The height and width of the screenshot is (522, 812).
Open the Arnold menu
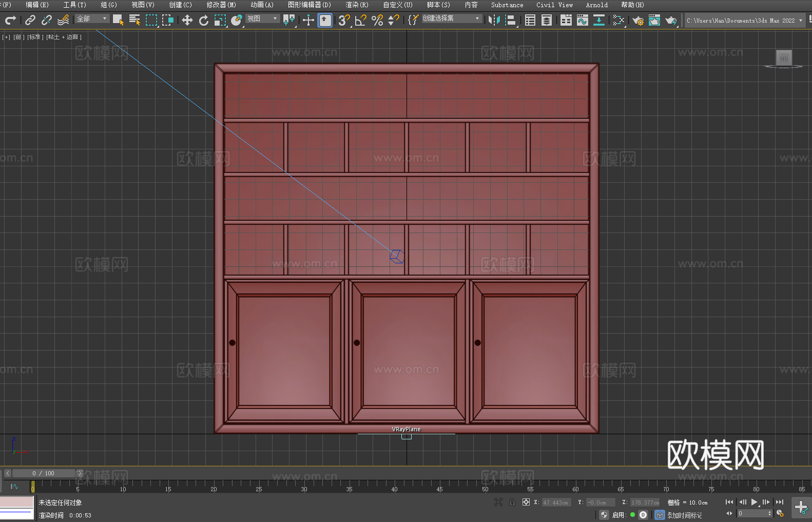click(x=597, y=5)
